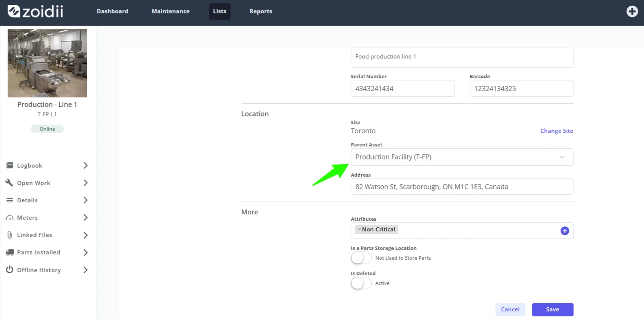This screenshot has height=320, width=644.
Task: Click the Change Site link
Action: 556,131
